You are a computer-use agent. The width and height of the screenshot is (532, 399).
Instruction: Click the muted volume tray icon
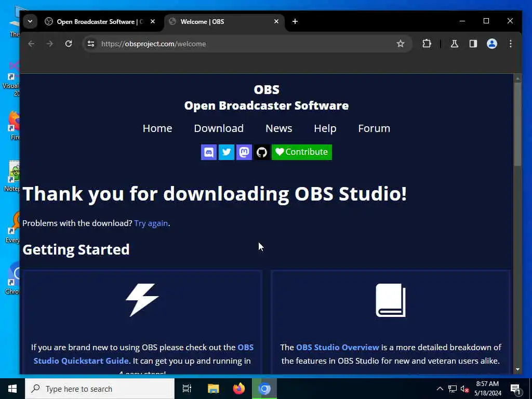[465, 389]
